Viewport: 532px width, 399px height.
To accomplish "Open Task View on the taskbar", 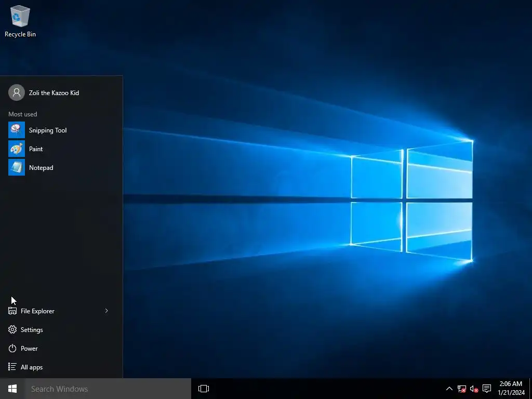I will (204, 389).
